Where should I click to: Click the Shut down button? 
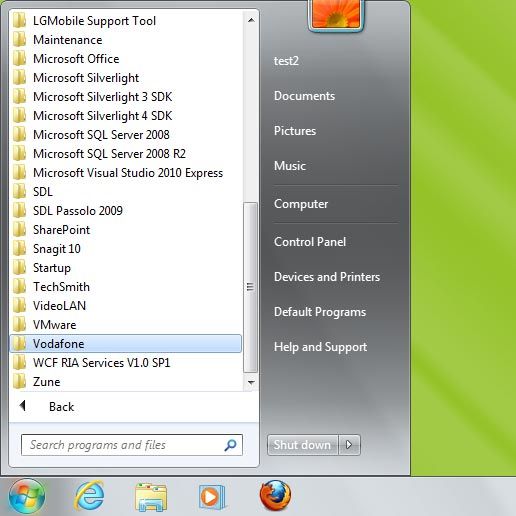(x=303, y=445)
